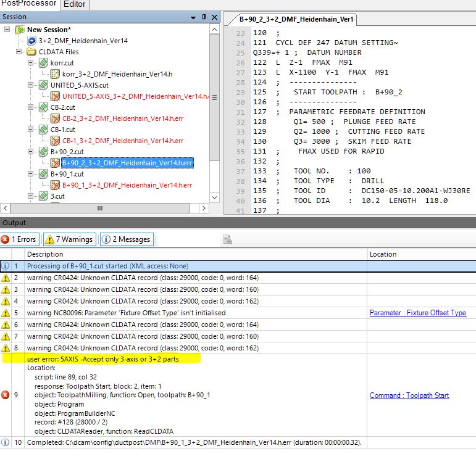This screenshot has height=459, width=476.
Task: Select the Processing of B+90_1.cut started row
Action: point(238,266)
